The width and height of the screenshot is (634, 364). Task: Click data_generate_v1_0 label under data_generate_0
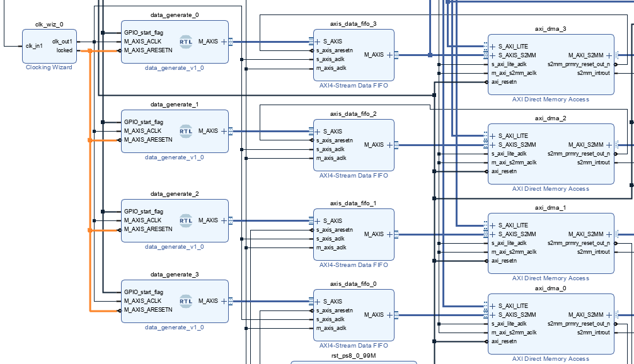coord(175,68)
